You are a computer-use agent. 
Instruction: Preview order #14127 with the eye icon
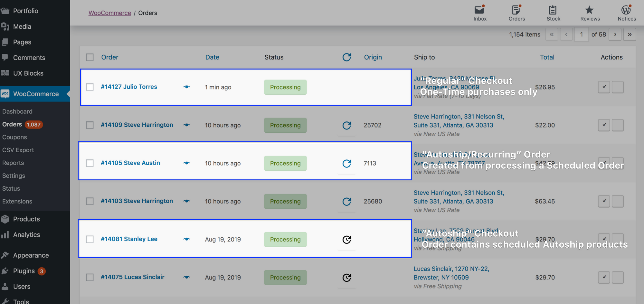point(186,87)
